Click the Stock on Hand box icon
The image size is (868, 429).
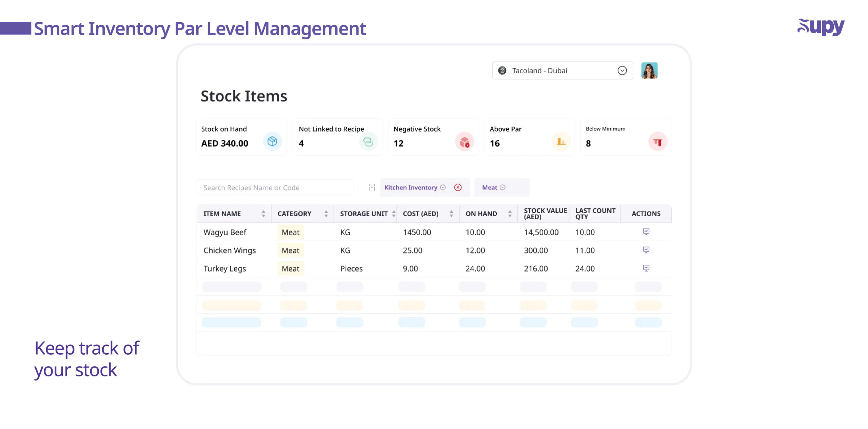tap(272, 141)
